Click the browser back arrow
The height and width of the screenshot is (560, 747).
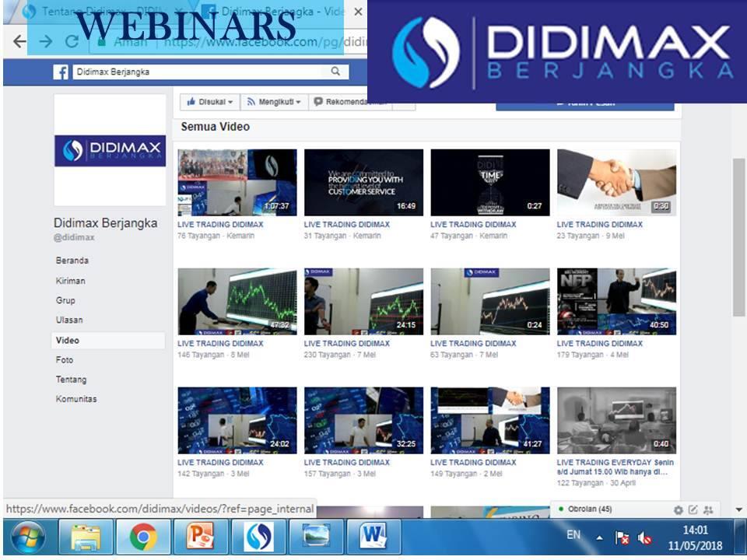19,41
